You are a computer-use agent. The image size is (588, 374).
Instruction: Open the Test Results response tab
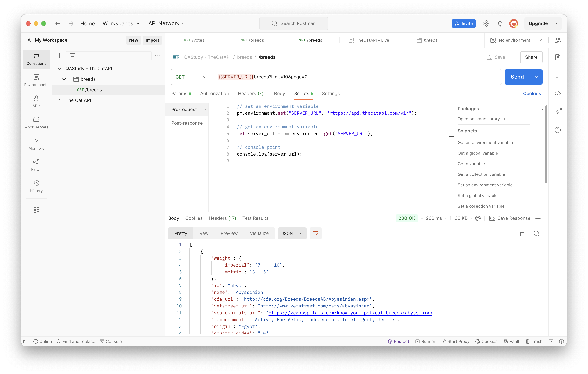tap(255, 218)
